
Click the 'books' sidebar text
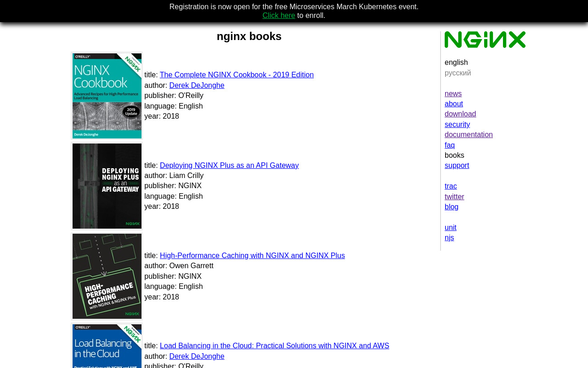point(454,155)
